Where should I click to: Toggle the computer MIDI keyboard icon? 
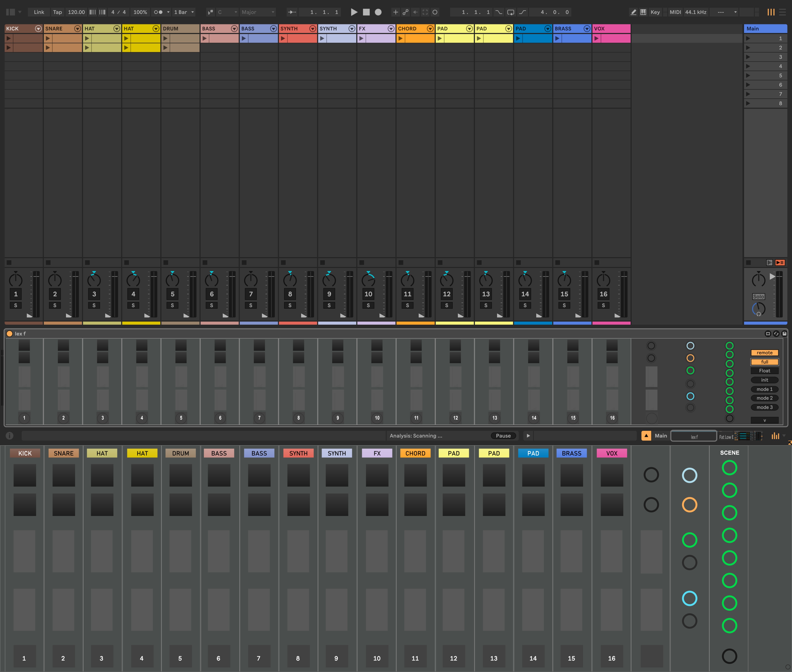coord(643,12)
